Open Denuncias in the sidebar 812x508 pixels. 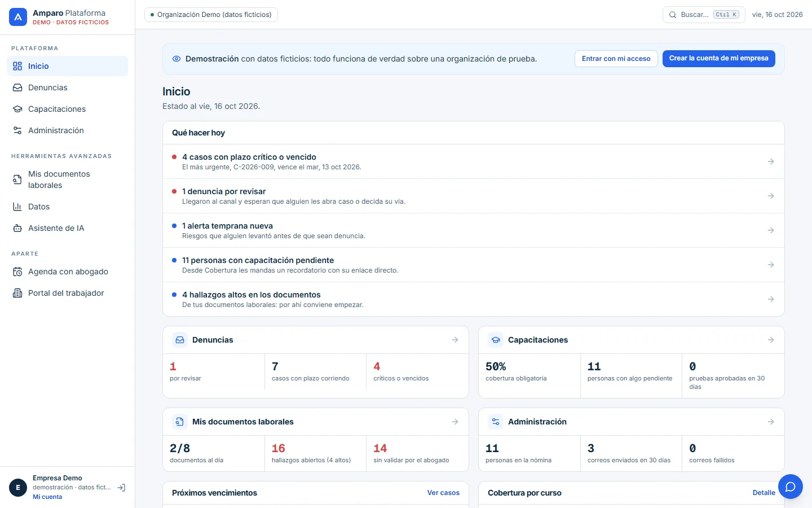[67, 87]
